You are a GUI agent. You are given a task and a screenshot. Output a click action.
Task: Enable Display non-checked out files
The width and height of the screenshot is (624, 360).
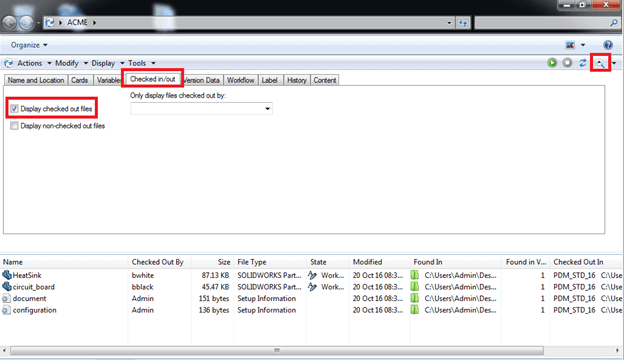pyautogui.click(x=14, y=126)
